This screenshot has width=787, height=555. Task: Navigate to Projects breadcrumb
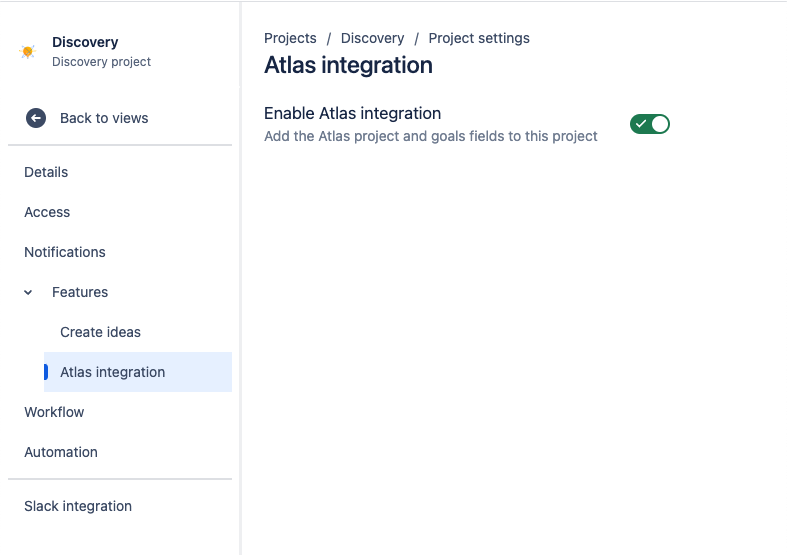[290, 38]
